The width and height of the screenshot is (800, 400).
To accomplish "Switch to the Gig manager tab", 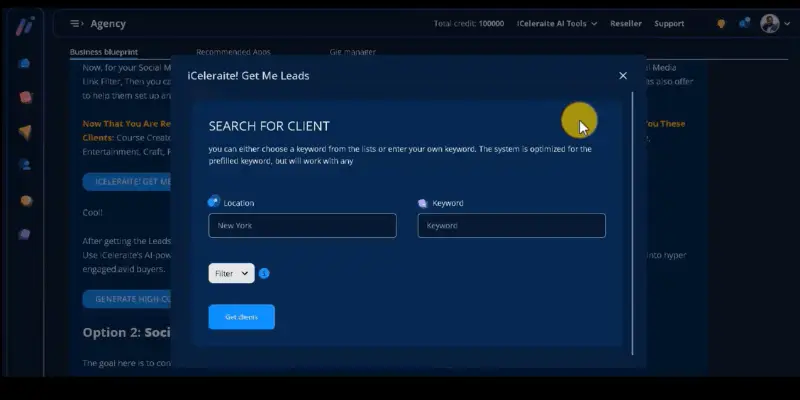I will click(x=353, y=52).
